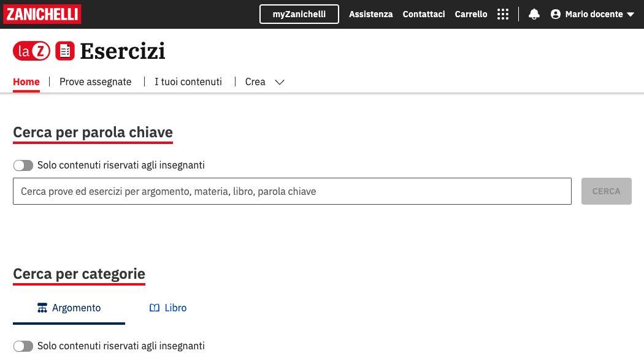This screenshot has height=364, width=644.
Task: Toggle teacher-only contents under keyword search
Action: point(23,165)
